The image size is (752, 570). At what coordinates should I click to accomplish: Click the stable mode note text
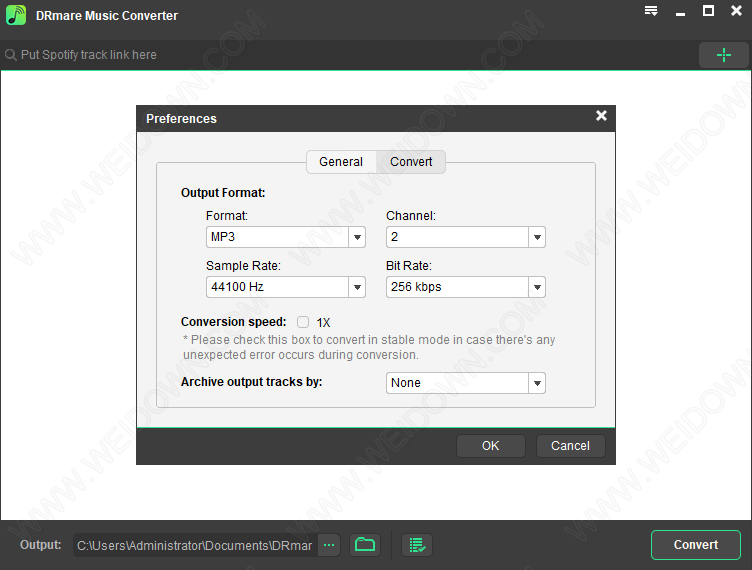click(x=369, y=348)
